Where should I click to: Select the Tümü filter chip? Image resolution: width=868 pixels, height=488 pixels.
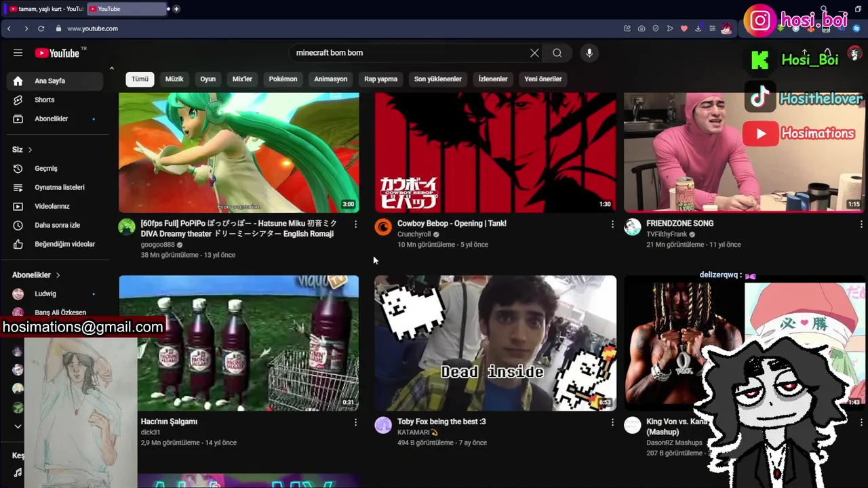[x=140, y=79]
